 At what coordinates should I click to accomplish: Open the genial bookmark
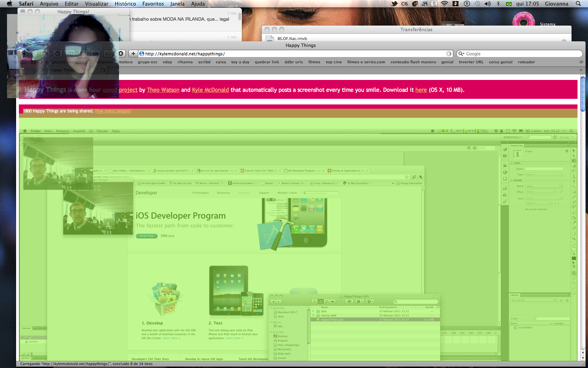click(447, 62)
